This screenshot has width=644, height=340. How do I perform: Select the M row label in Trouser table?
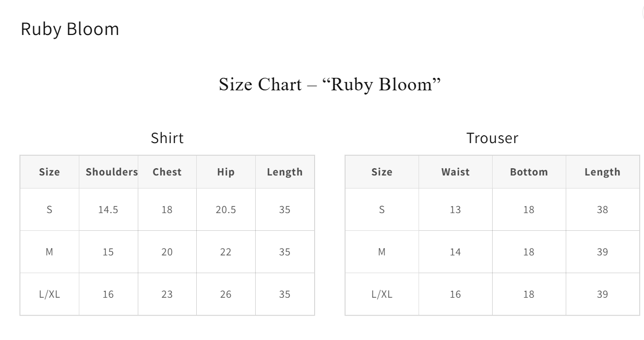pos(381,252)
